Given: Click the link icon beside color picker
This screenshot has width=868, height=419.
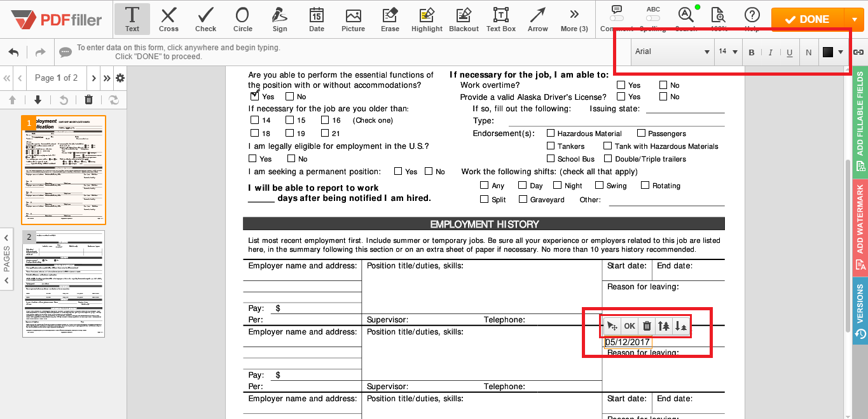Looking at the screenshot, I should click(858, 52).
